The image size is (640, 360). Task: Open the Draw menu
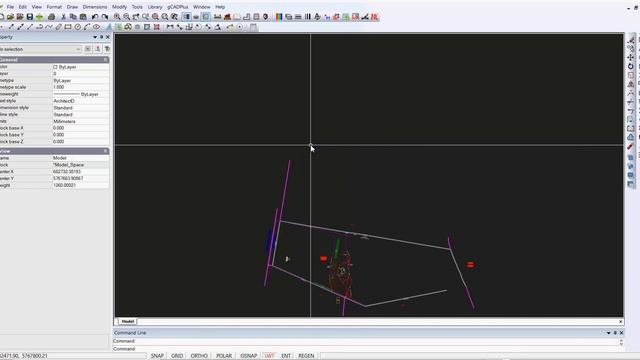point(72,7)
